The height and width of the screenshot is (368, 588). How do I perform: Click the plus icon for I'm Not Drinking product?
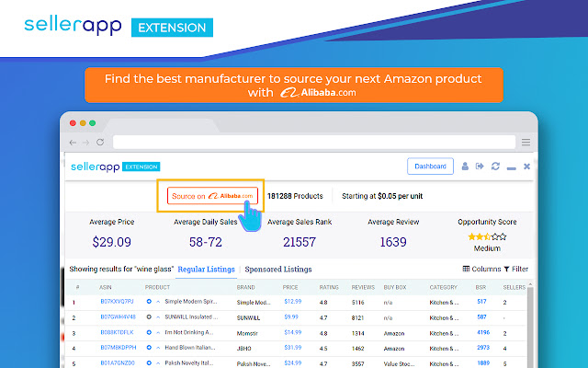pyautogui.click(x=149, y=332)
